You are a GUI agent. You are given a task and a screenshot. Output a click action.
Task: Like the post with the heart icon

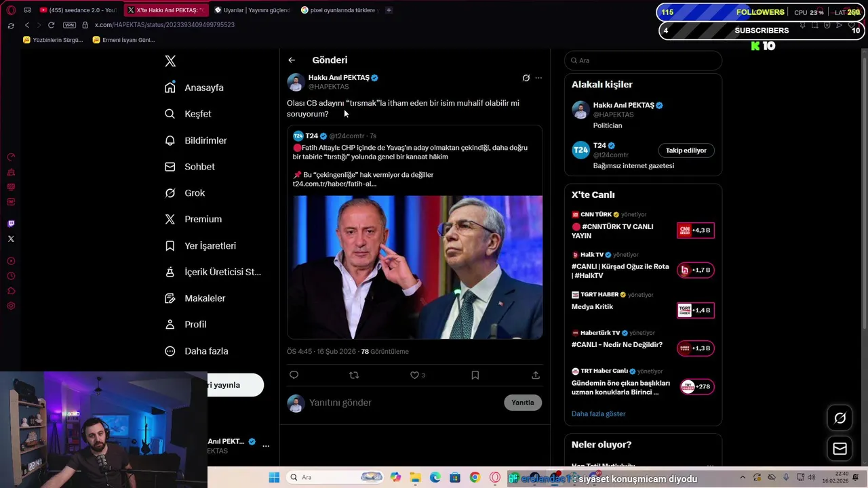click(414, 375)
